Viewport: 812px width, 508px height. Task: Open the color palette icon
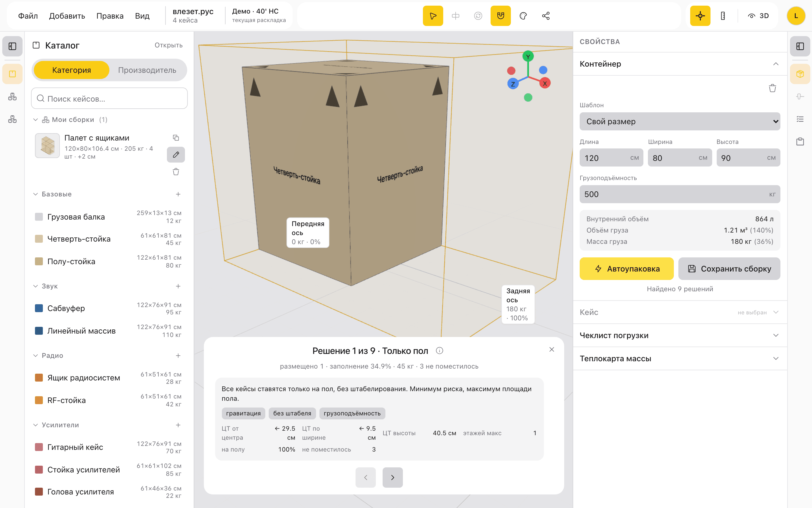coord(523,16)
